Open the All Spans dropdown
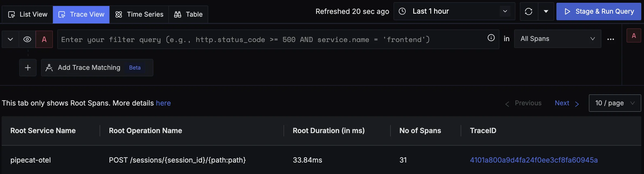644x174 pixels. (557, 39)
